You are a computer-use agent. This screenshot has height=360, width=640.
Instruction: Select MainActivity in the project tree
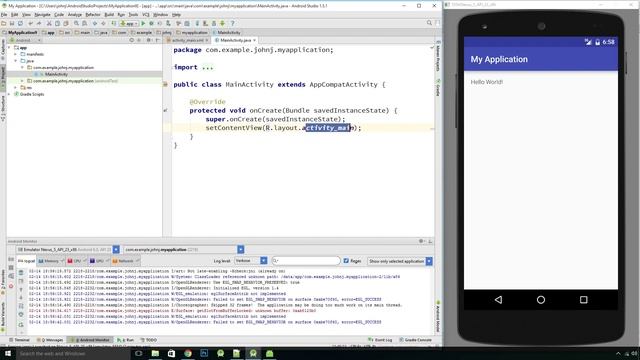pos(56,74)
